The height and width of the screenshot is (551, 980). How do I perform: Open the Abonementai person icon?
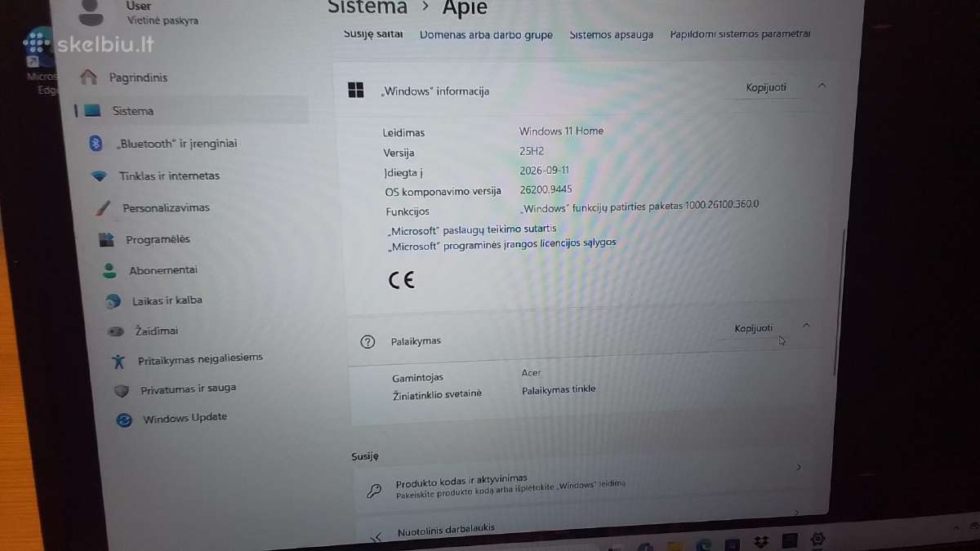(109, 270)
